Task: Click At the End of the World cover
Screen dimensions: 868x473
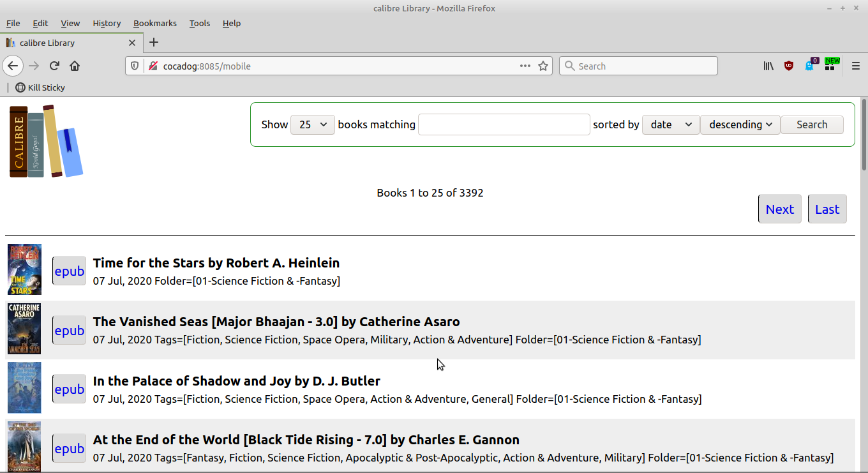Action: [x=24, y=447]
